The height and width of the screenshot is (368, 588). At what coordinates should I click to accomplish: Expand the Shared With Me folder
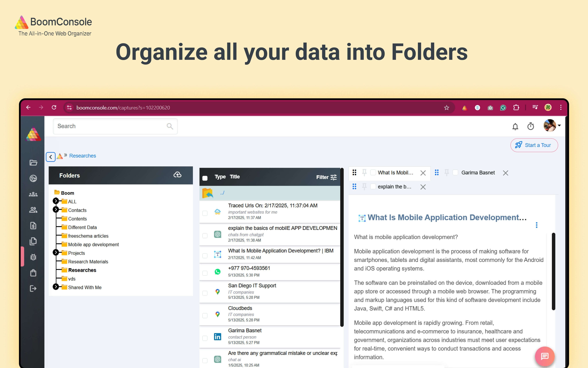[56, 287]
